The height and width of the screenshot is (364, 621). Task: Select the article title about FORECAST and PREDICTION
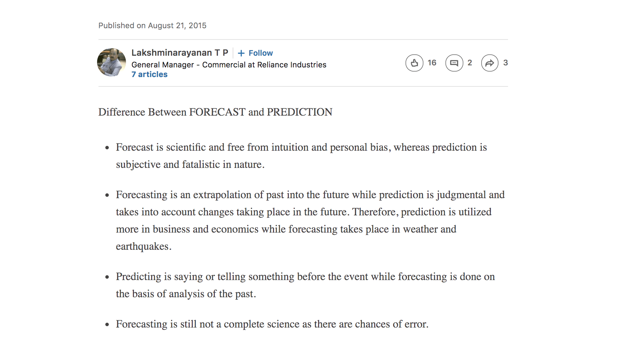click(x=215, y=112)
